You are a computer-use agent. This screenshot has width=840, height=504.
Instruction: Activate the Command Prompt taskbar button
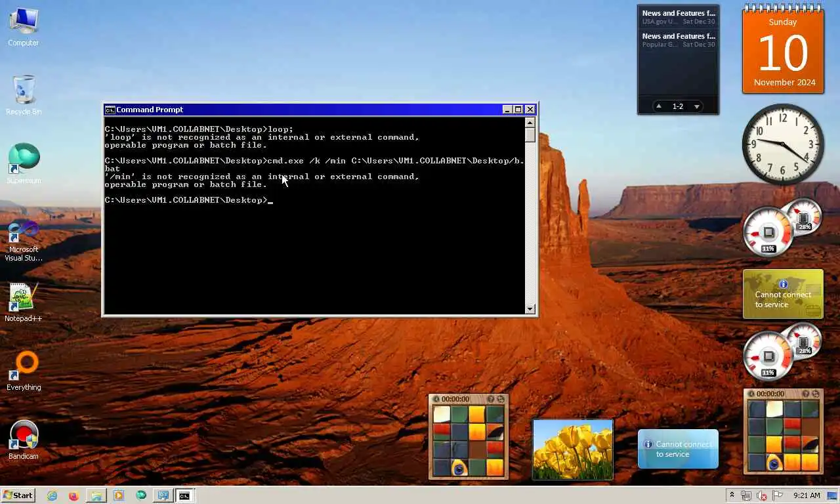pyautogui.click(x=185, y=495)
